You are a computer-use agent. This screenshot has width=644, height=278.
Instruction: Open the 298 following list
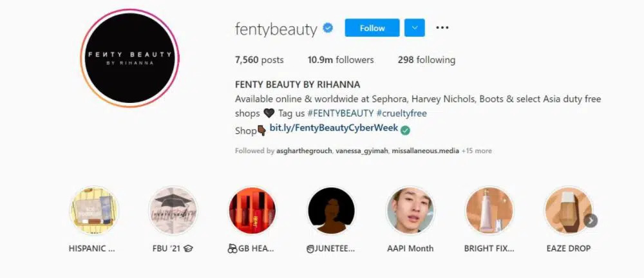(x=426, y=60)
